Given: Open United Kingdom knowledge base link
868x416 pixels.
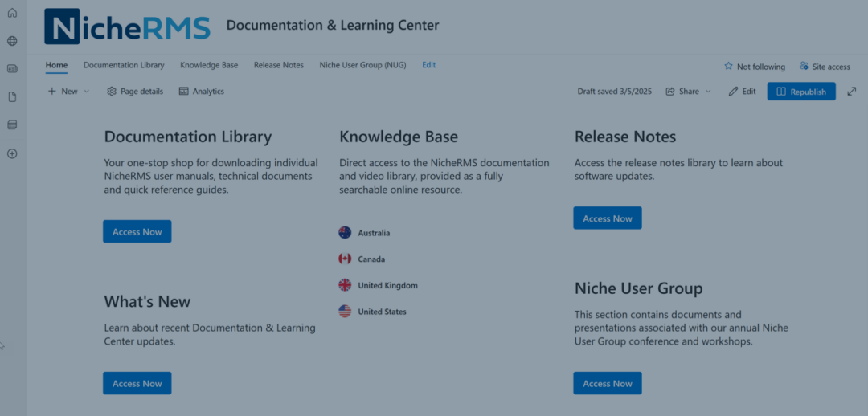Looking at the screenshot, I should point(387,285).
